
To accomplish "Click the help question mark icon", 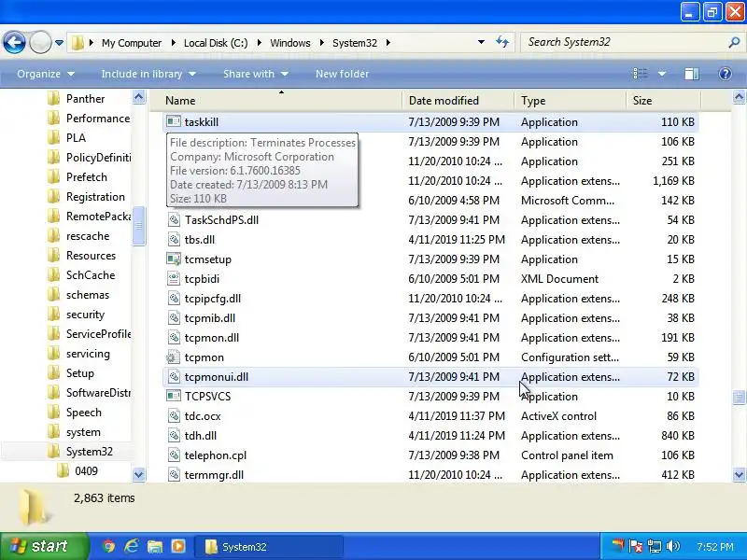I will click(725, 74).
